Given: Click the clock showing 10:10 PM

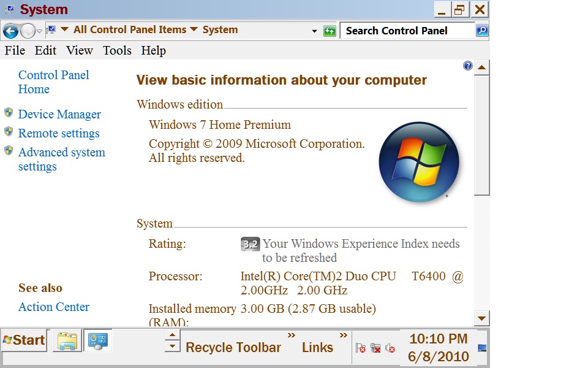Looking at the screenshot, I should (x=439, y=348).
